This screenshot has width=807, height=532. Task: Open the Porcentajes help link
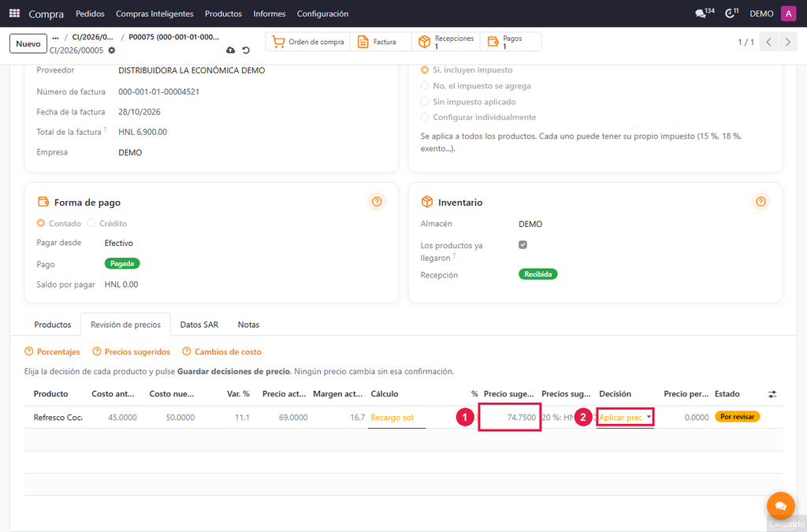[x=53, y=352]
